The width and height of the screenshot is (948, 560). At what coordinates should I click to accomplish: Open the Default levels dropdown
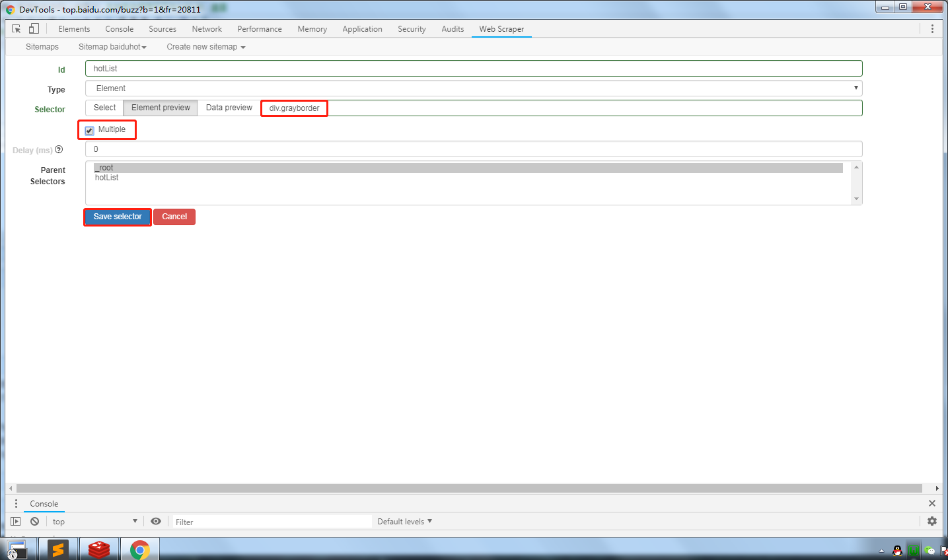point(404,522)
